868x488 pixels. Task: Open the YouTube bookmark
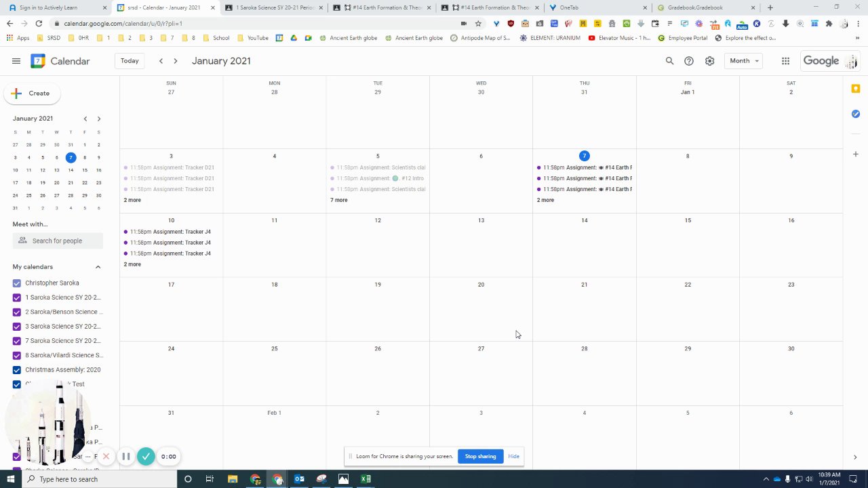tap(253, 38)
